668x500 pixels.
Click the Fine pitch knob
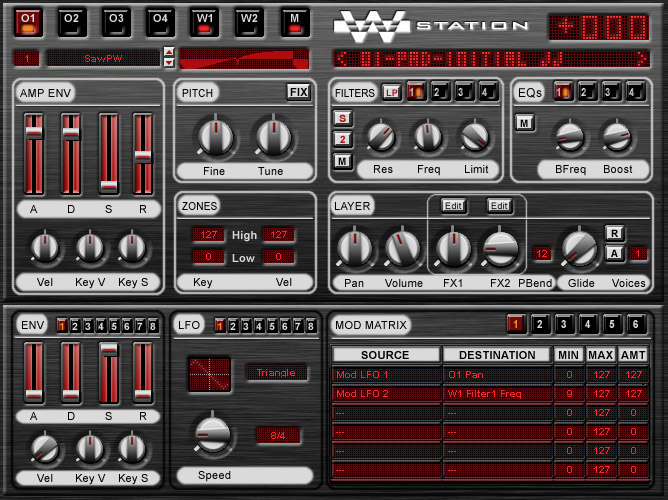216,137
